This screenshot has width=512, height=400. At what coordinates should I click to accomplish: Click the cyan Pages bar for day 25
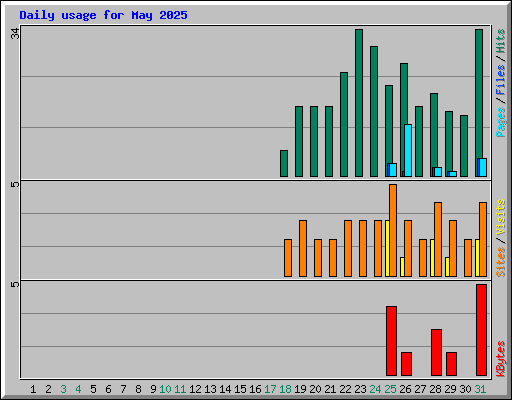coord(393,170)
